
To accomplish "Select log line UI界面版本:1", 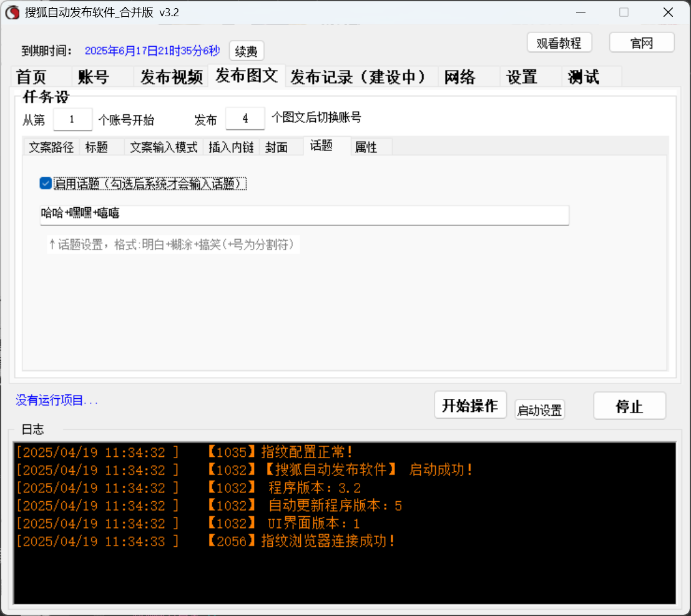I will pos(188,524).
